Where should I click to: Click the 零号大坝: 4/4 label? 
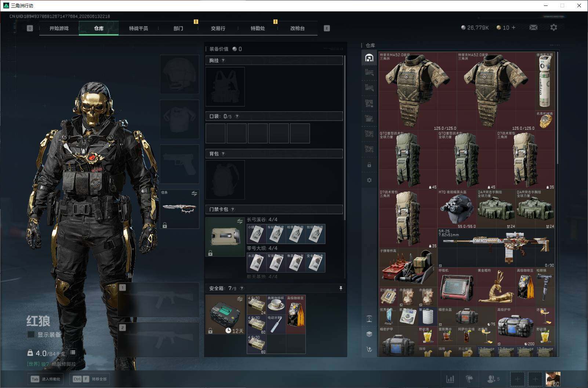coord(262,248)
